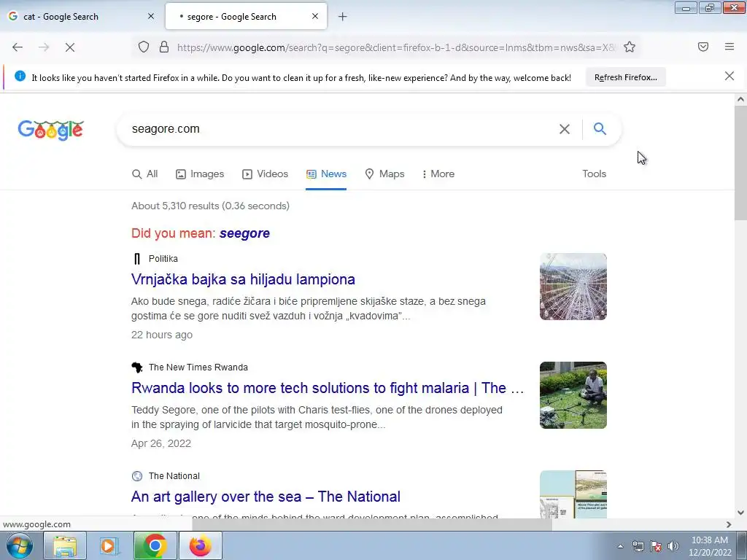747x560 pixels.
Task: Switch to the cat - Google Search tab
Action: click(x=81, y=17)
